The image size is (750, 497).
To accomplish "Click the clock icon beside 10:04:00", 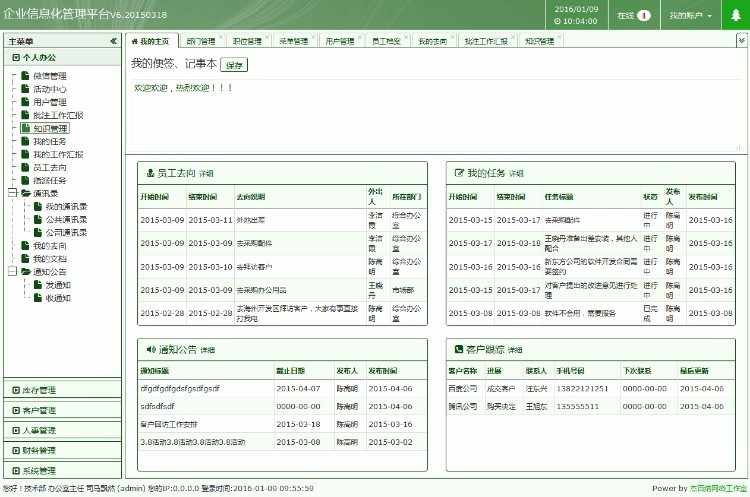I will pos(557,22).
